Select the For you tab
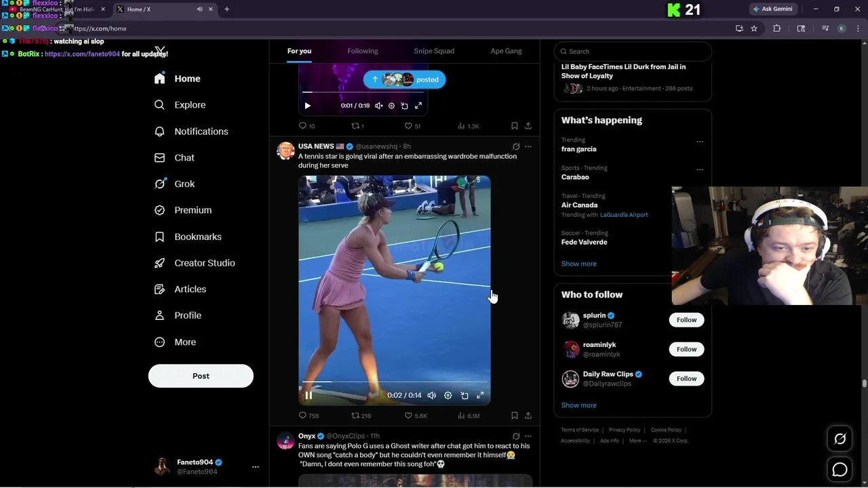The height and width of the screenshot is (488, 868). tap(299, 51)
